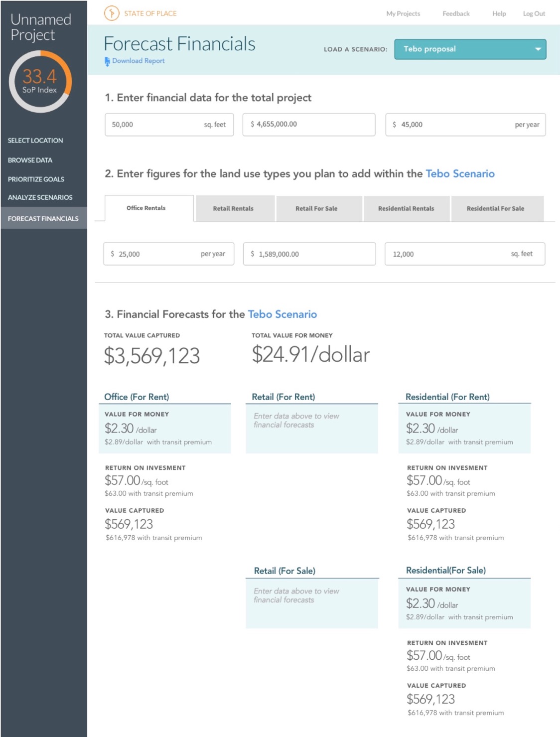This screenshot has height=737, width=560.
Task: Click the State of Place compass logo icon
Action: click(112, 13)
